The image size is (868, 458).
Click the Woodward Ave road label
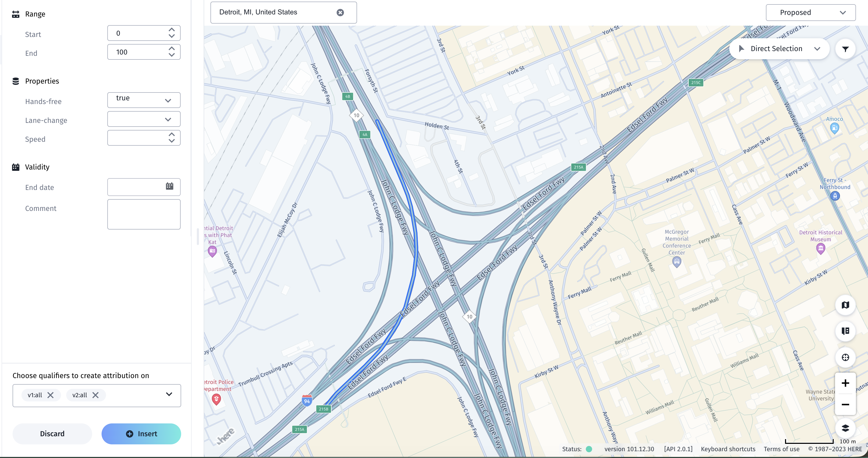pos(794,122)
